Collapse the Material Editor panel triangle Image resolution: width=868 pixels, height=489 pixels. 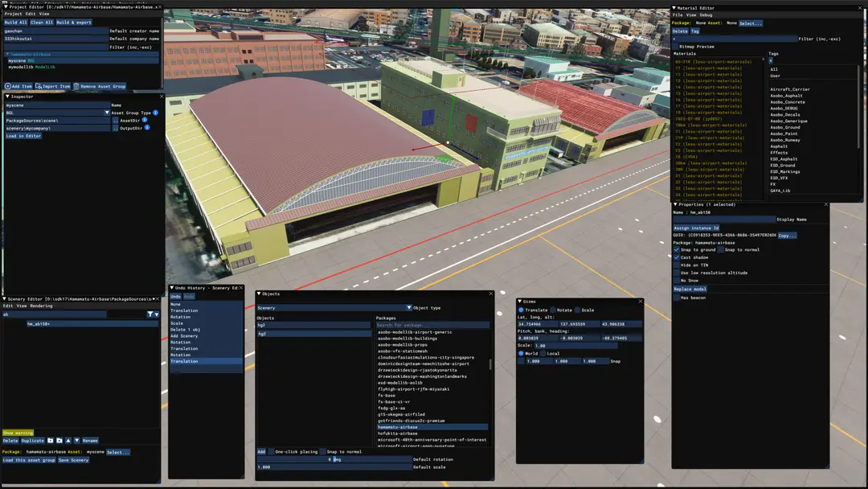pos(674,8)
